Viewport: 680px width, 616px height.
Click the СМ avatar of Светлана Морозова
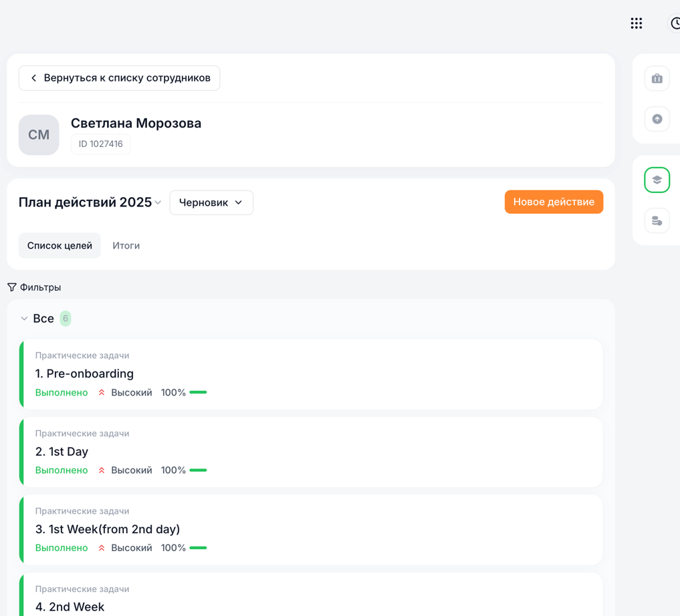tap(39, 135)
